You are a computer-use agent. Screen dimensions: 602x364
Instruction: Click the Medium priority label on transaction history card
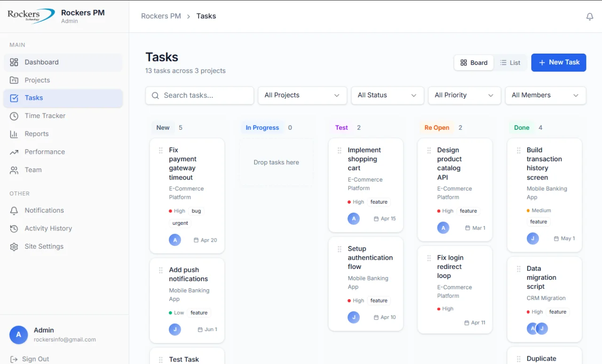pos(539,211)
